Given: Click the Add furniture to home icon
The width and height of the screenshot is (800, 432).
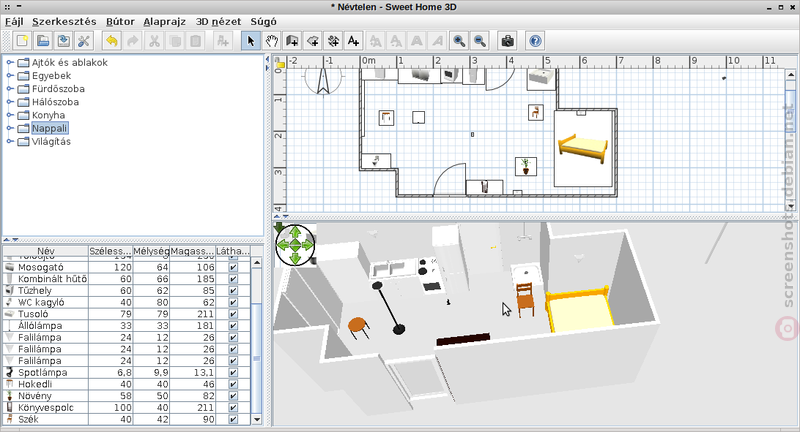Looking at the screenshot, I should tap(222, 41).
